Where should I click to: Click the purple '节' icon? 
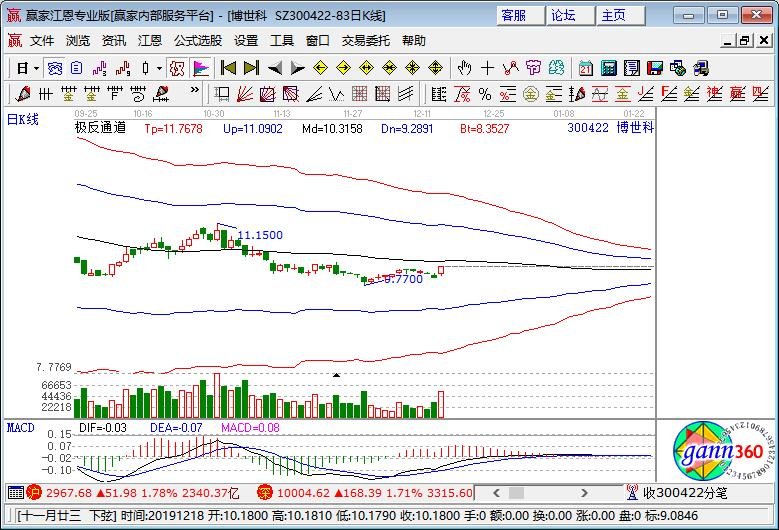(x=534, y=68)
